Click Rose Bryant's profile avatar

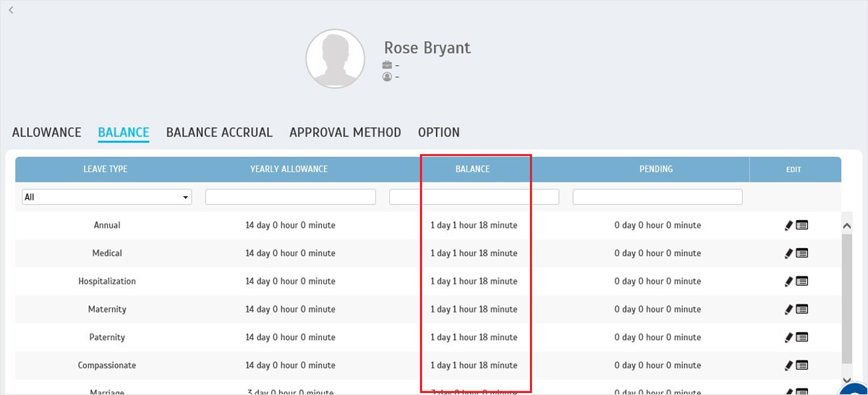[x=336, y=59]
